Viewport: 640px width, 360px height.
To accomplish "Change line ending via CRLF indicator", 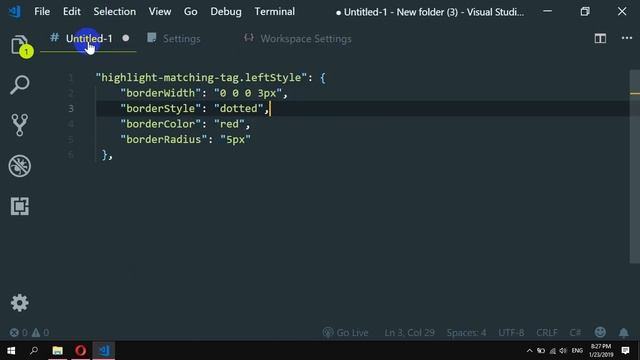I will tap(547, 333).
